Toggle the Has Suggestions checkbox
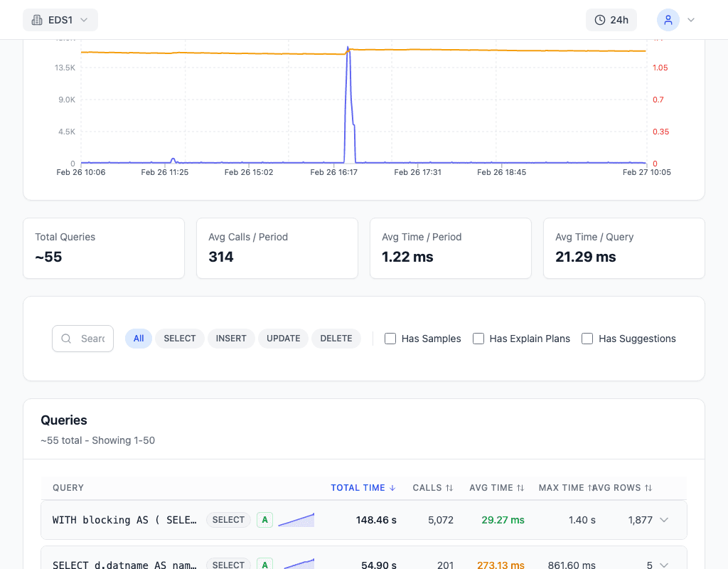The width and height of the screenshot is (728, 569). 587,339
